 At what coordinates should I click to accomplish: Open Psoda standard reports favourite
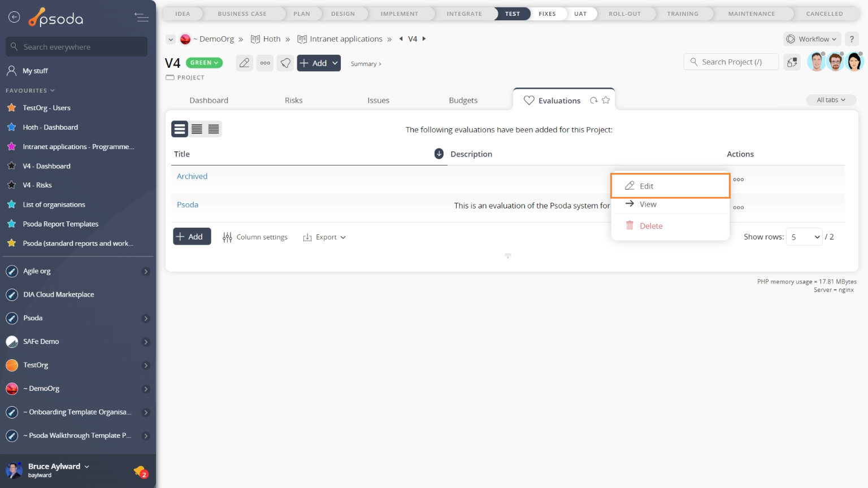(x=78, y=243)
